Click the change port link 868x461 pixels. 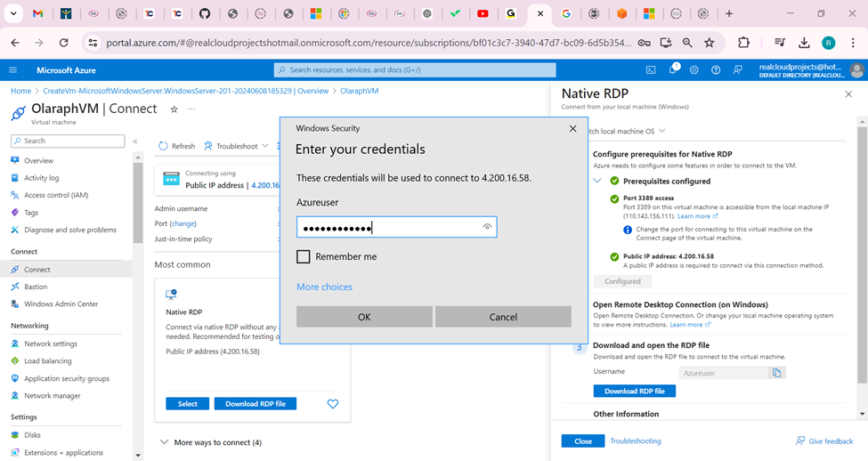(x=183, y=223)
